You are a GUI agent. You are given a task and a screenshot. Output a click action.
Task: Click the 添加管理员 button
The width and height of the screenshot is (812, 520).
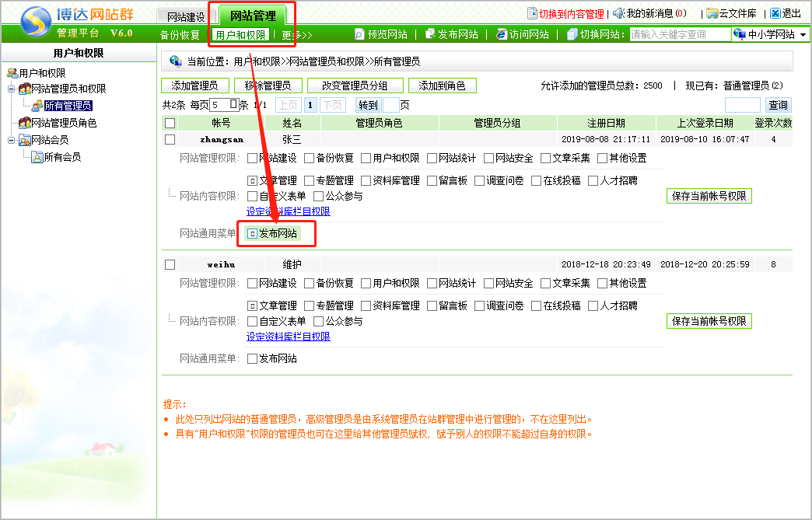194,86
